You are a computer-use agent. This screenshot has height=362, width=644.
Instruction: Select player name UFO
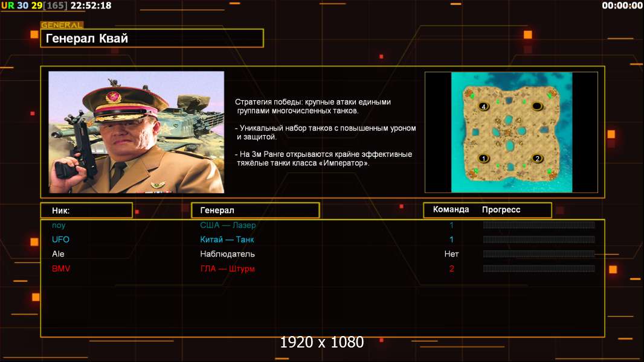[61, 240]
